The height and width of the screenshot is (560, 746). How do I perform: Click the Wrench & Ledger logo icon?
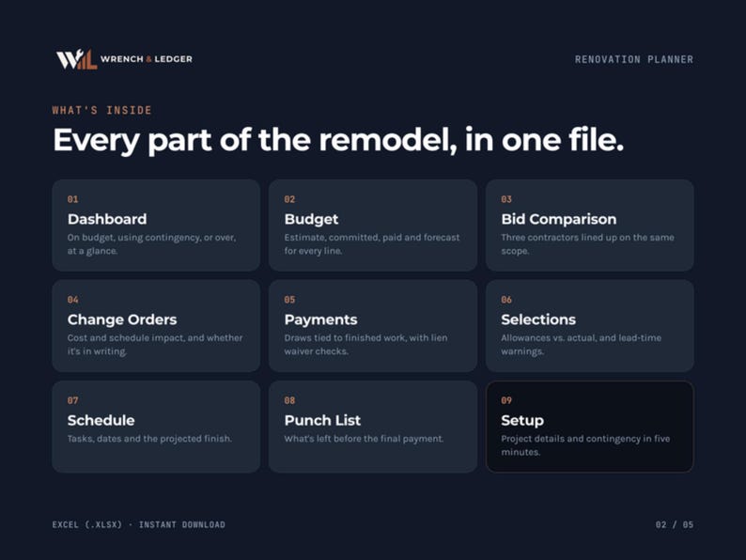(x=77, y=59)
